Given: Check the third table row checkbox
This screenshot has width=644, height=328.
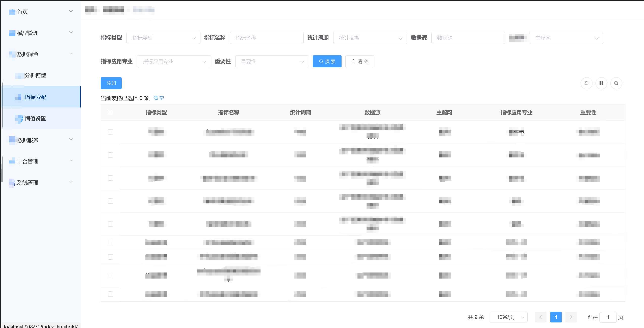Looking at the screenshot, I should pos(110,178).
